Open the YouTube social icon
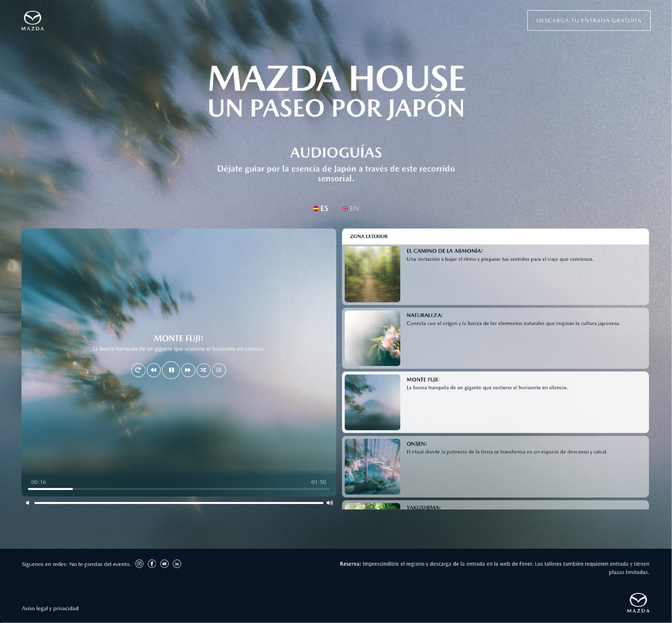 (x=164, y=564)
